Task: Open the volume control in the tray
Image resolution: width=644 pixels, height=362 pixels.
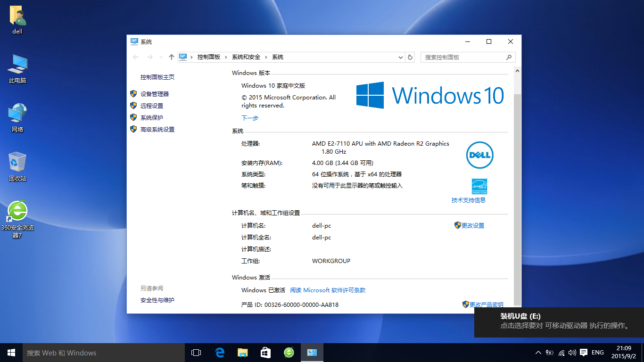Action: click(572, 353)
